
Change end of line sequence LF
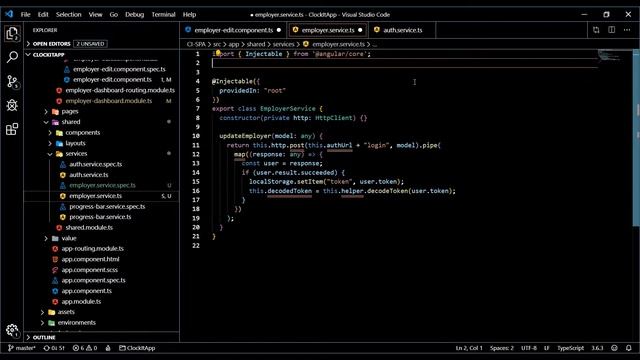point(547,348)
